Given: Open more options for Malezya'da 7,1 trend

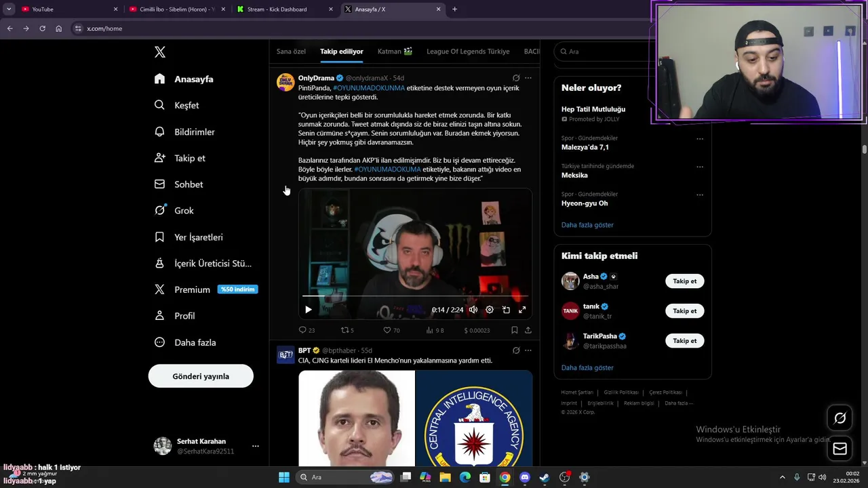Looking at the screenshot, I should pos(700,139).
